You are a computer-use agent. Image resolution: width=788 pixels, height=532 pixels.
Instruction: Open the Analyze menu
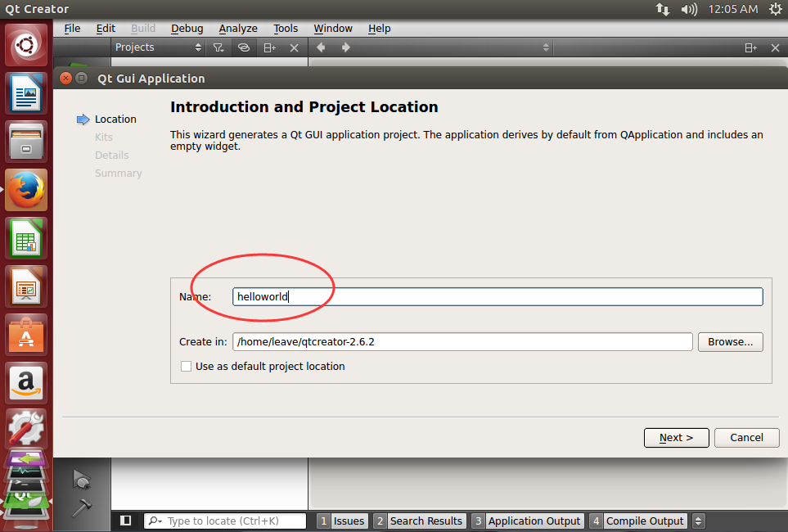238,29
